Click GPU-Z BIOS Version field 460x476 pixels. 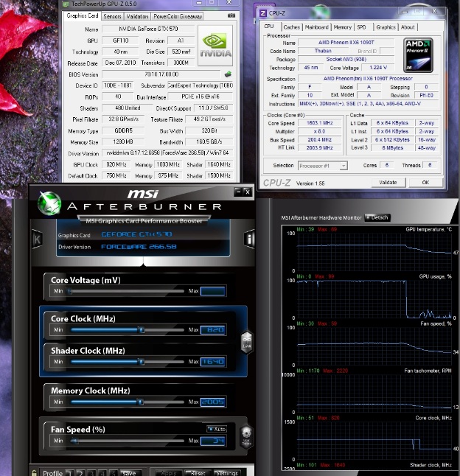click(x=161, y=74)
